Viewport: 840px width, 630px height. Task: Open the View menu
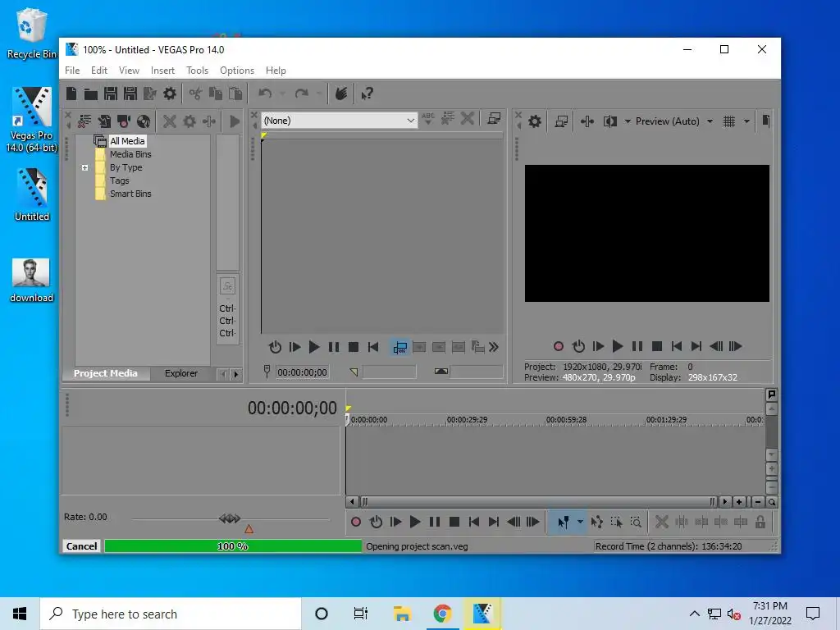click(129, 71)
